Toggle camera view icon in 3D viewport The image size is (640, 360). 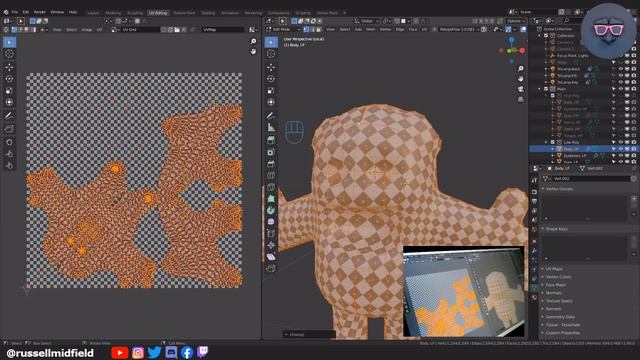tap(520, 89)
